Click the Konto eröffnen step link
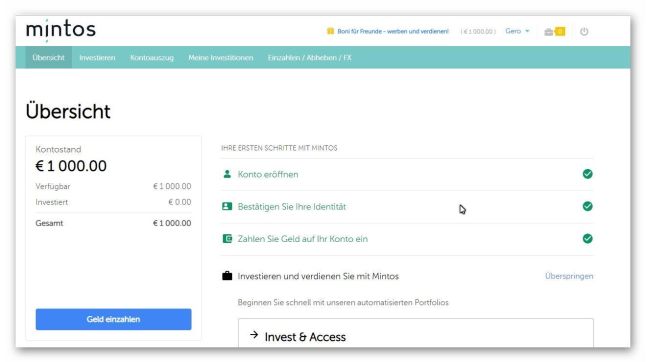 [268, 174]
